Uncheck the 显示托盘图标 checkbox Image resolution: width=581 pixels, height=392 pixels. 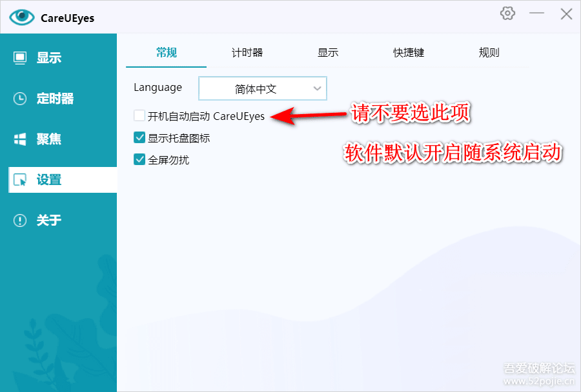139,137
